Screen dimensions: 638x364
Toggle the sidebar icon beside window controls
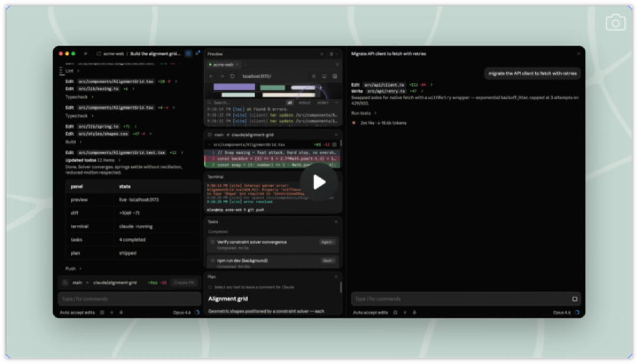[x=86, y=54]
